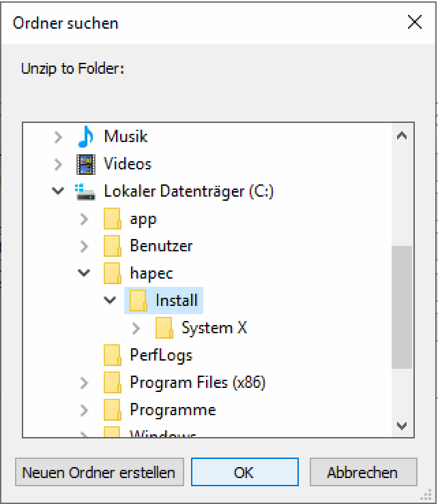Select the Install folder
Screen dimensions: 438x504
point(176,300)
